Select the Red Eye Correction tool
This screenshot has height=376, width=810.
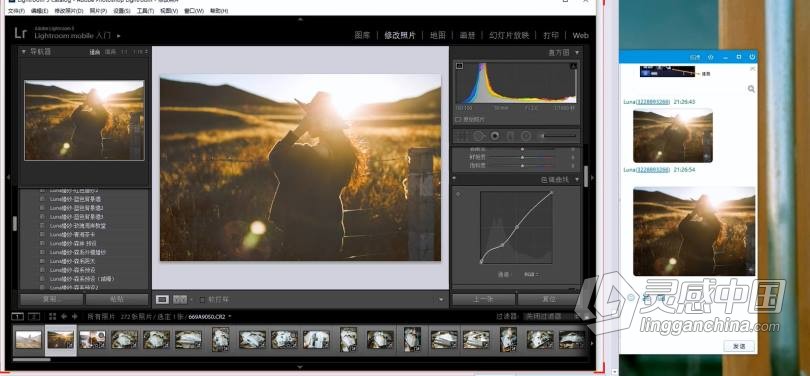click(x=495, y=136)
